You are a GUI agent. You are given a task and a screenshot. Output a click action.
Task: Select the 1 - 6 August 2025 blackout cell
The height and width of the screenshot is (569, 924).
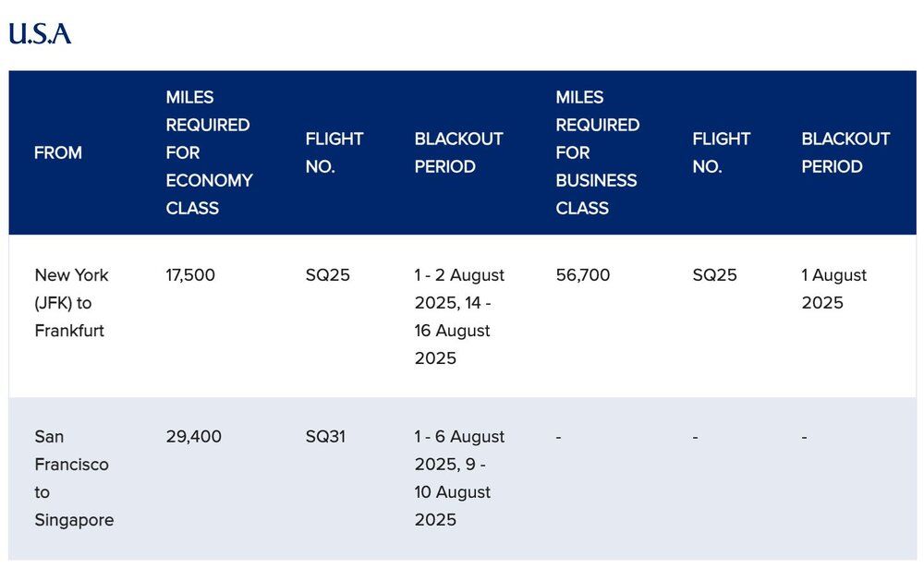click(x=459, y=478)
